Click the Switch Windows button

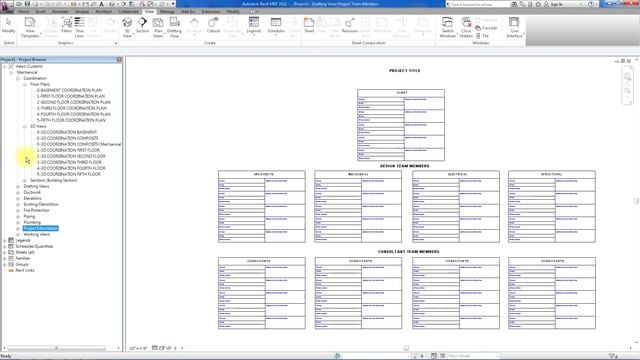pos(447,27)
